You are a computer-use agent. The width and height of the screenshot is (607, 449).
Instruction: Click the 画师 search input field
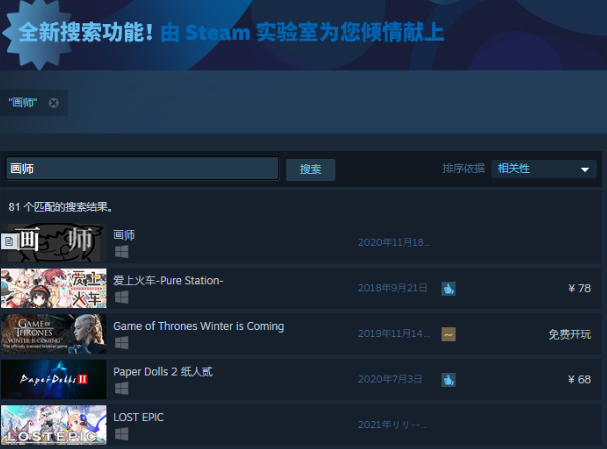click(142, 168)
